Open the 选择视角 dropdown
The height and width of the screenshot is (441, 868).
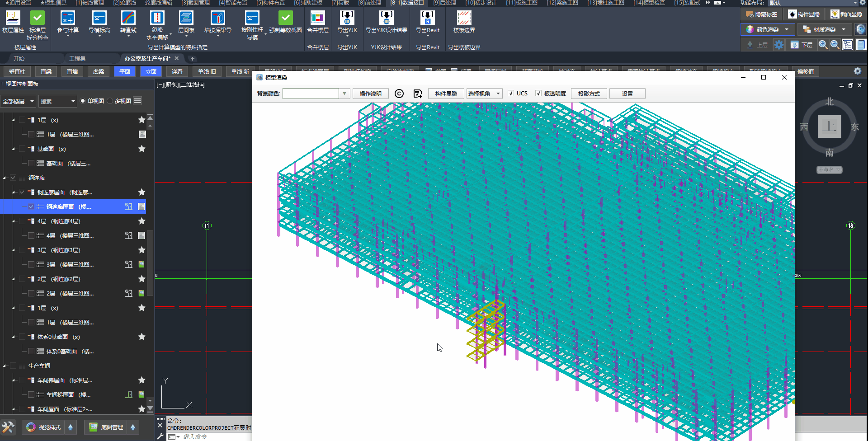[x=484, y=94]
